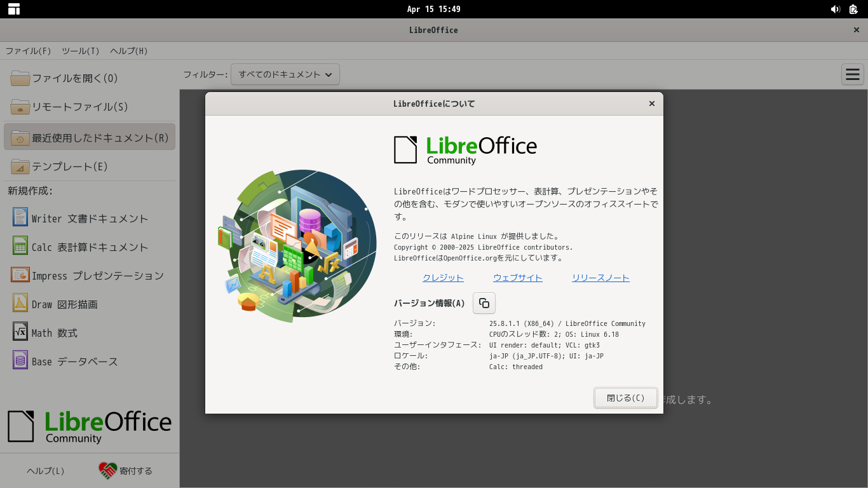Screen dimensions: 868x488
Task: Click the remote files folder icon
Action: [20, 107]
